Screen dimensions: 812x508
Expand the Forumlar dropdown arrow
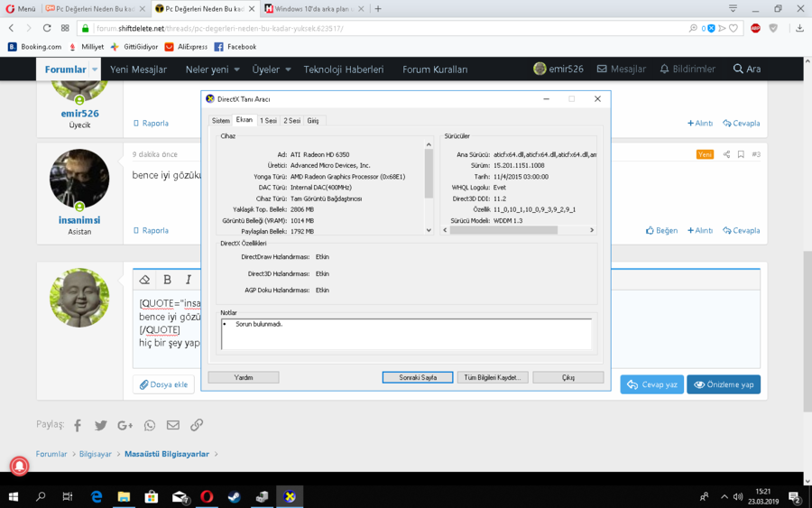(94, 69)
